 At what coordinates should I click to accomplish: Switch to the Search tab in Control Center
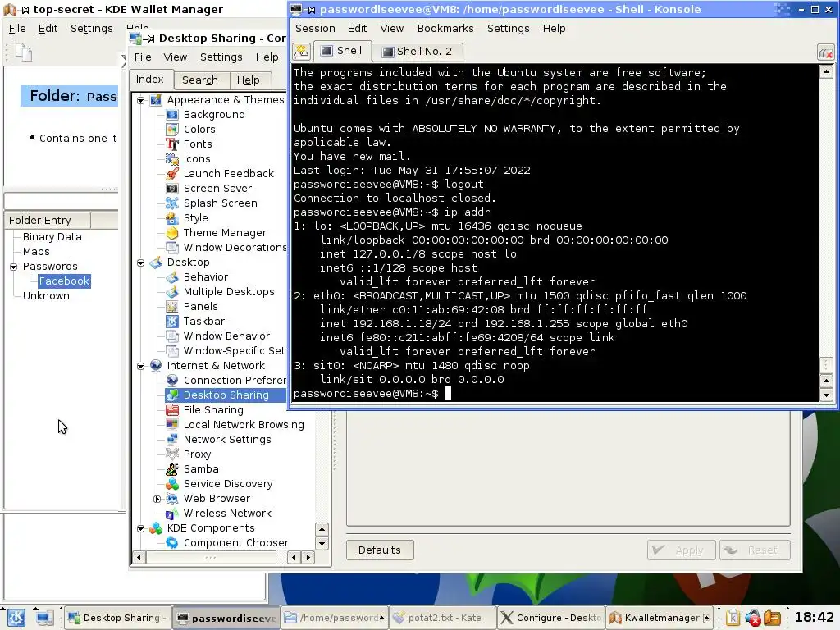(x=200, y=80)
